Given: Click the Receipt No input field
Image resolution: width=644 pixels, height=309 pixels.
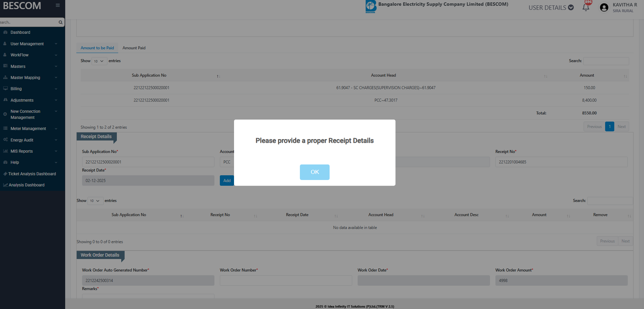Looking at the screenshot, I should (x=561, y=162).
